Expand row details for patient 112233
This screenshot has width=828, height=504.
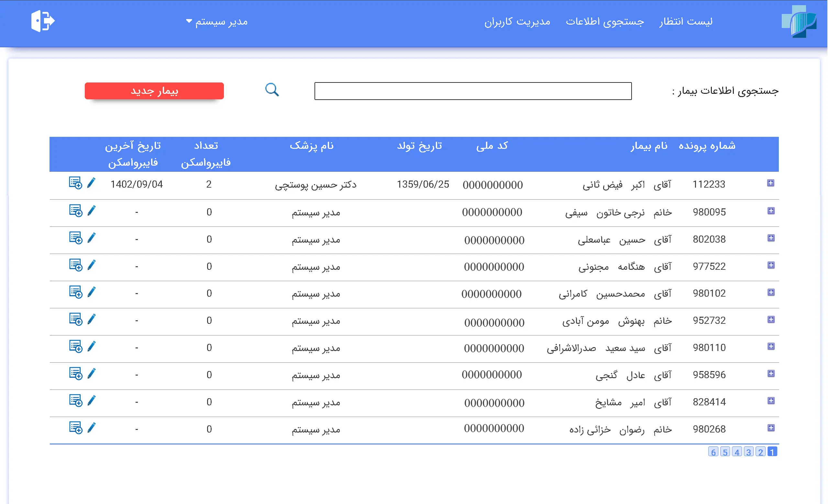coord(771,183)
